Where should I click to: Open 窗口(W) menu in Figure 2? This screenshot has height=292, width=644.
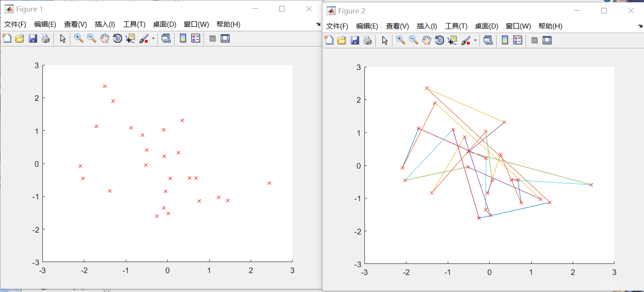coord(518,26)
